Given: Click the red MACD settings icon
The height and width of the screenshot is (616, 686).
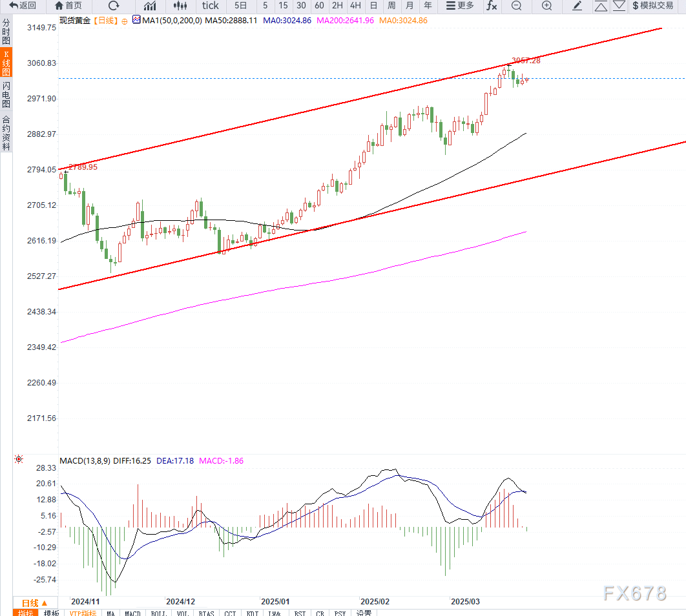Looking at the screenshot, I should pos(19,460).
